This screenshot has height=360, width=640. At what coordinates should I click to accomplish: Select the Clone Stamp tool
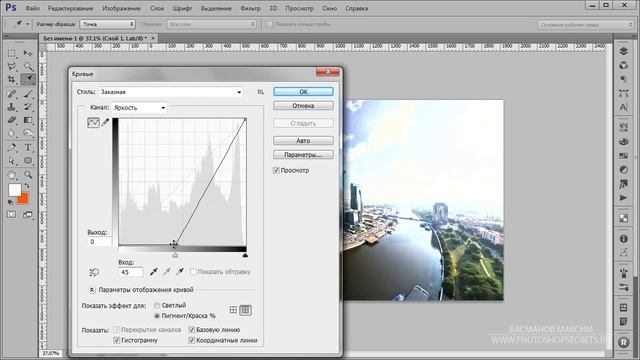coord(12,107)
